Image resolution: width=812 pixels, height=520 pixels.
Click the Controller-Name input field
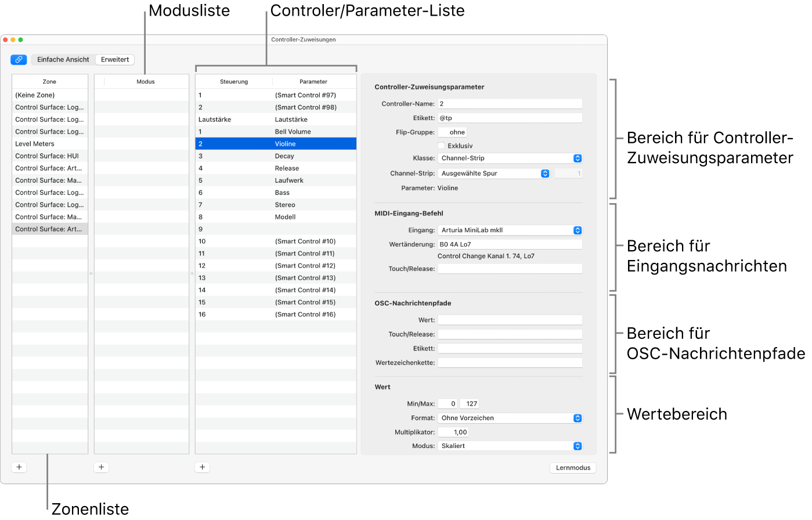(510, 104)
